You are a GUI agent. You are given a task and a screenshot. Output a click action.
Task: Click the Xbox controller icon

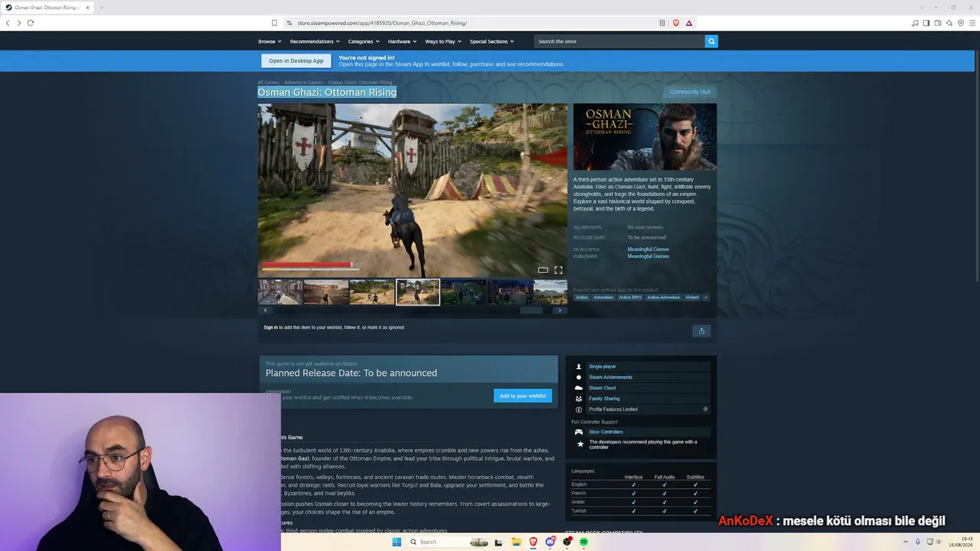click(579, 432)
